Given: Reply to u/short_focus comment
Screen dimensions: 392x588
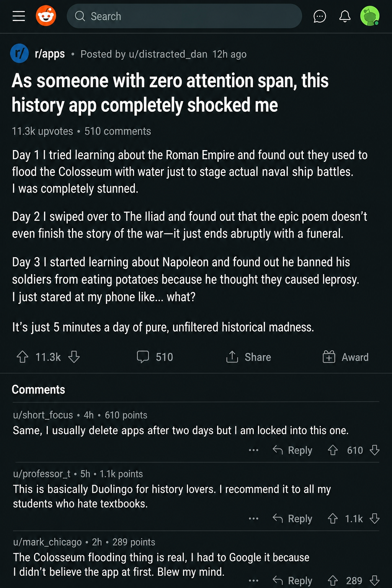Looking at the screenshot, I should [x=292, y=450].
